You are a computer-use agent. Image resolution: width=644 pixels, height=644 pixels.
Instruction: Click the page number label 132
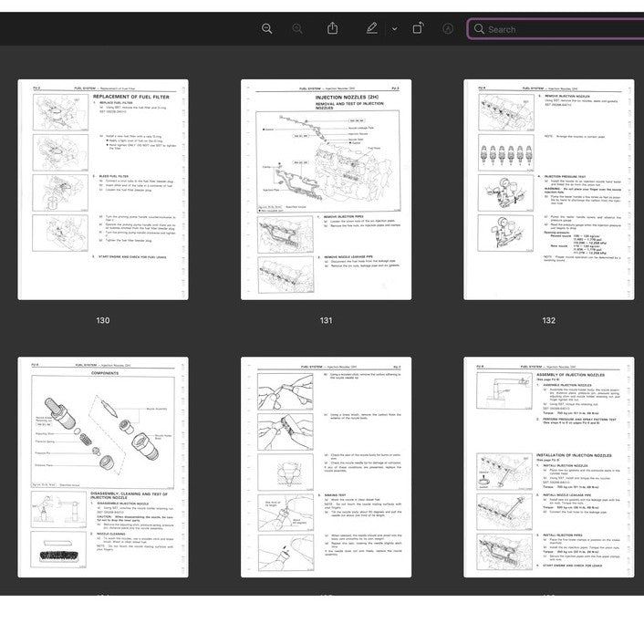548,320
